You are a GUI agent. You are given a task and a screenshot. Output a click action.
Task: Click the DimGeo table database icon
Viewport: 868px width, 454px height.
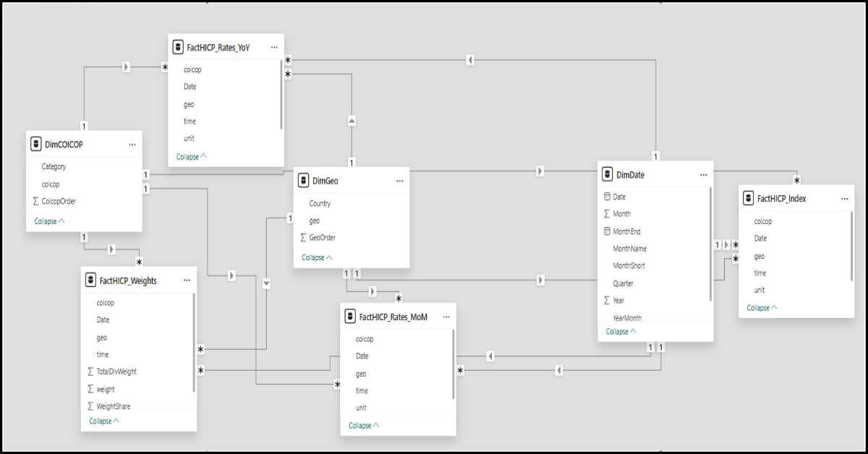pos(304,181)
